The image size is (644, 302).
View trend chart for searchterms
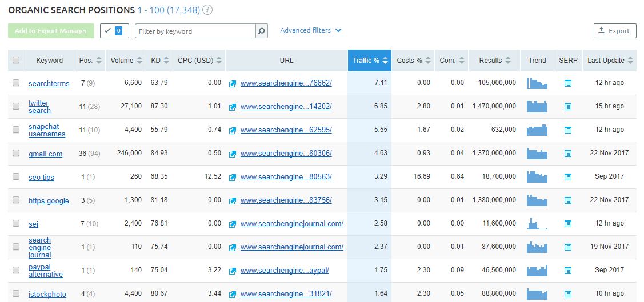point(537,83)
